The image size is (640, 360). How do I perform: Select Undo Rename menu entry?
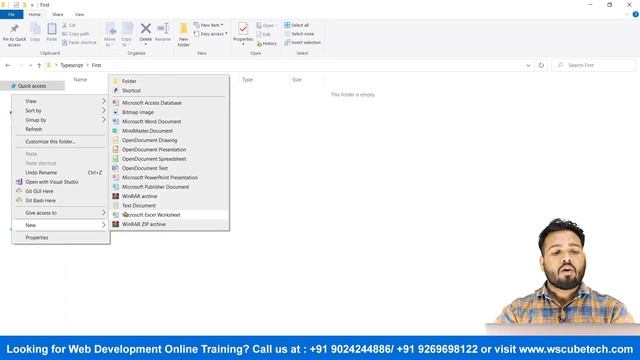pos(61,173)
